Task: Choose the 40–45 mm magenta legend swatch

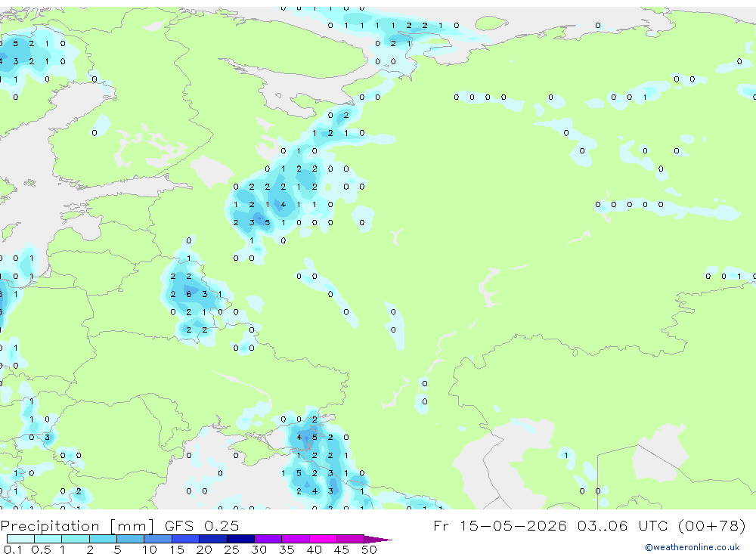Action: pos(323,539)
